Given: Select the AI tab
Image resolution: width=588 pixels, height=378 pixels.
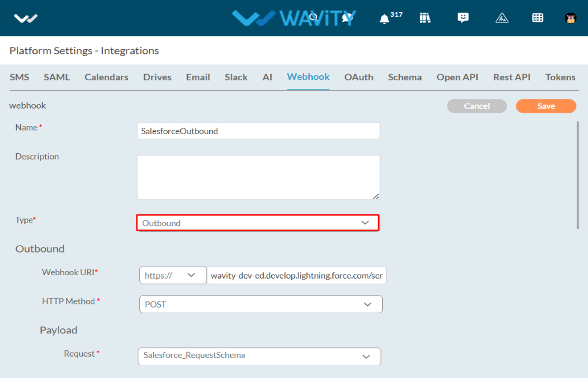Looking at the screenshot, I should pyautogui.click(x=267, y=77).
